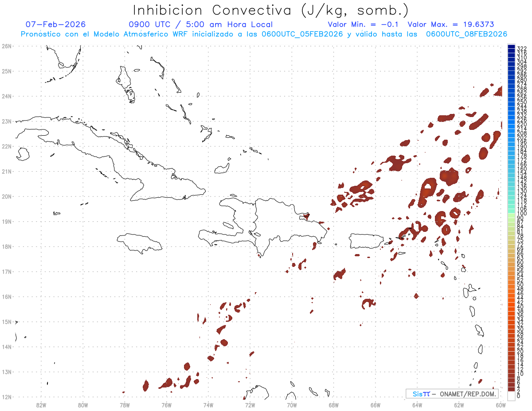Click the 64W longitude label
This screenshot has width=532, height=411.
tap(417, 405)
